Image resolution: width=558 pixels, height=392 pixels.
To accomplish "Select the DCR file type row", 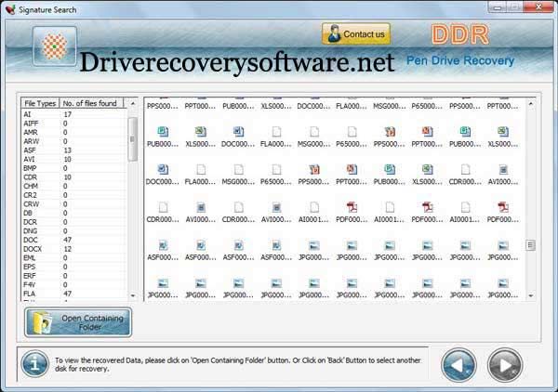I will coord(73,222).
